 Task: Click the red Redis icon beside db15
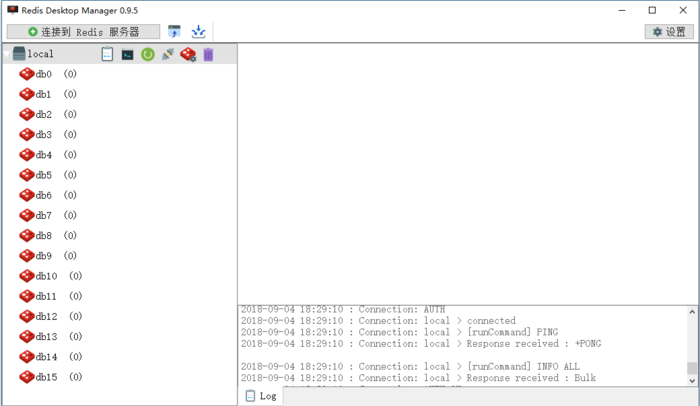click(x=27, y=377)
